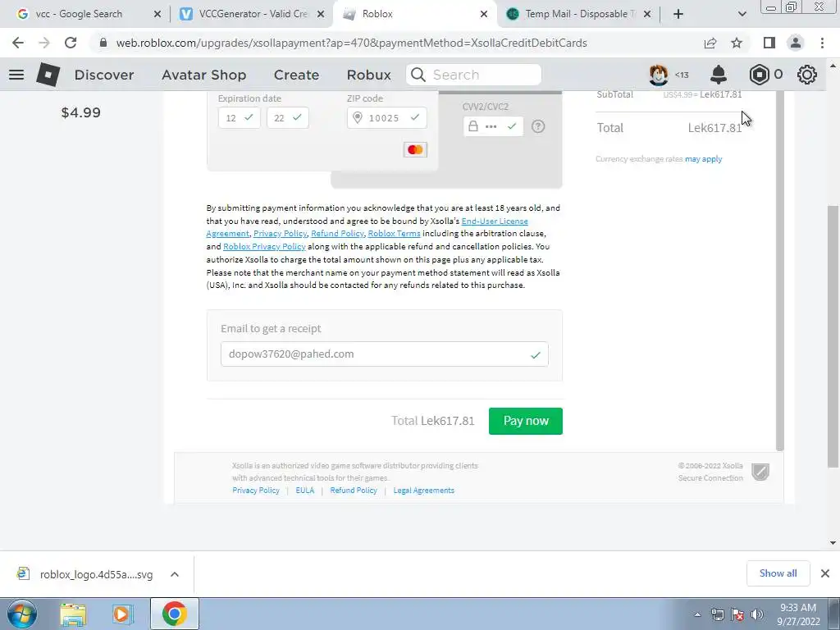Image resolution: width=840 pixels, height=630 pixels.
Task: Open the Robux navbar item
Action: click(368, 75)
